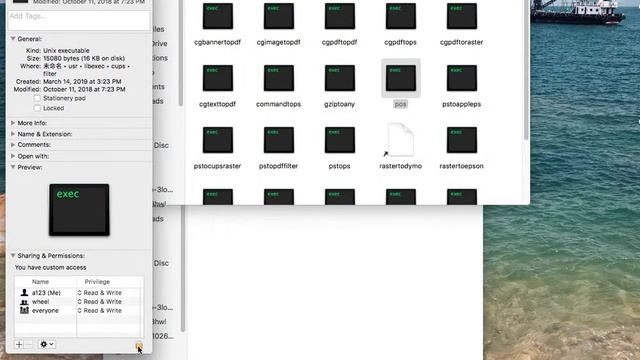The width and height of the screenshot is (640, 360).
Task: Click the exec preview image
Action: click(x=79, y=210)
